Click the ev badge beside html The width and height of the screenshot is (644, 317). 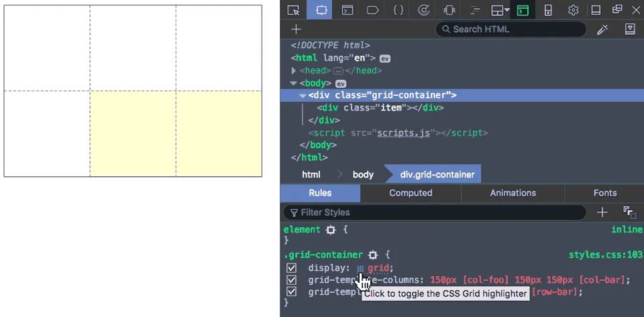click(384, 59)
